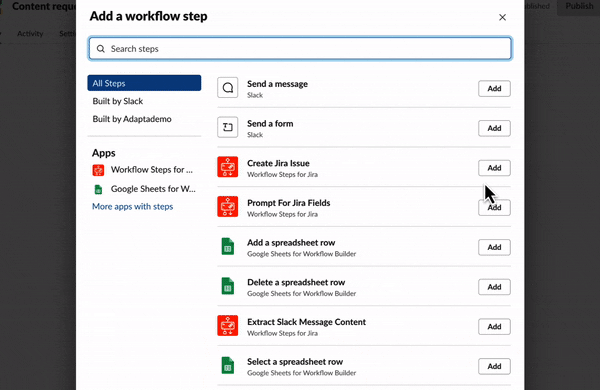Click the Select a spreadsheet row Sheets icon
The height and width of the screenshot is (390, 600).
pos(228,365)
